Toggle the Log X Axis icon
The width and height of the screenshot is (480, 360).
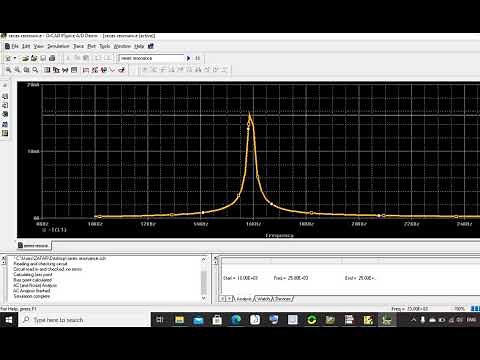coord(47,70)
